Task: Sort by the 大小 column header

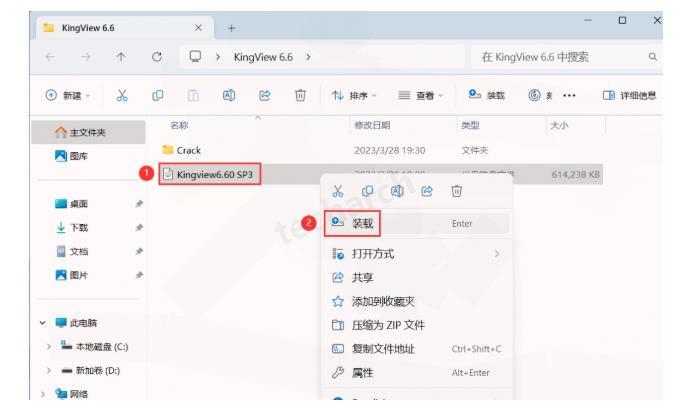Action: [559, 126]
